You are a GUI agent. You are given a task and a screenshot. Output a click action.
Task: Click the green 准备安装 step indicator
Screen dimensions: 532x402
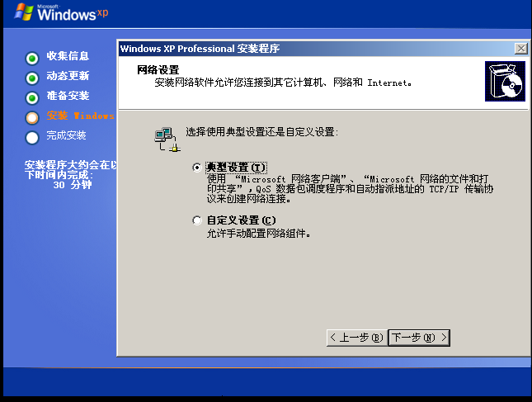click(x=32, y=98)
